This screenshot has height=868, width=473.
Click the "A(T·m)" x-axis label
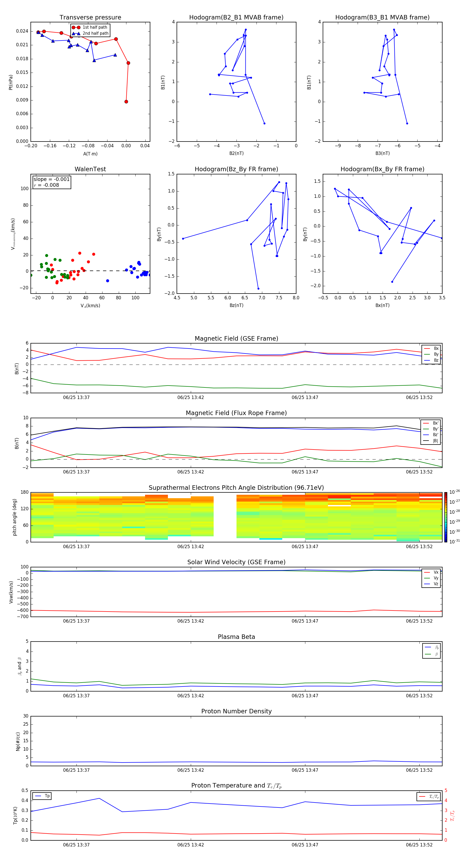point(90,154)
